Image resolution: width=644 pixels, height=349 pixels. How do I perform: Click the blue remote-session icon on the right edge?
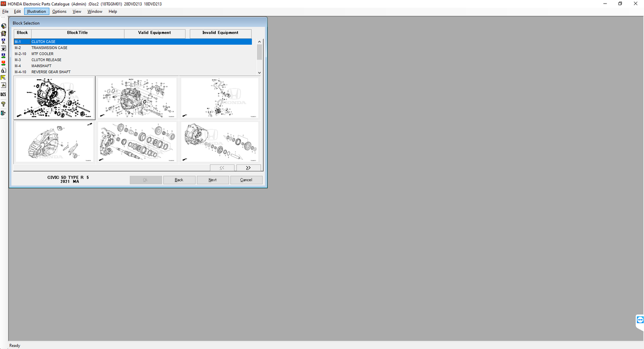pos(640,320)
